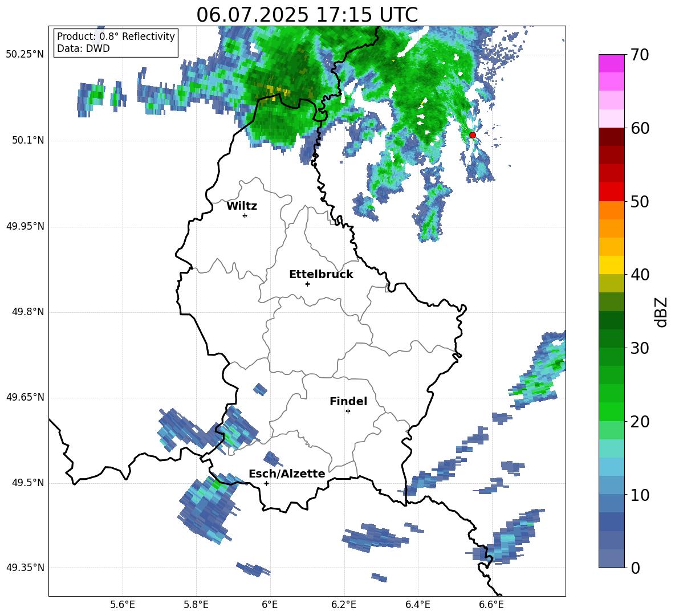Click the 50.1°N latitude label
Image resolution: width=675 pixels, height=616 pixels.
pyautogui.click(x=28, y=141)
